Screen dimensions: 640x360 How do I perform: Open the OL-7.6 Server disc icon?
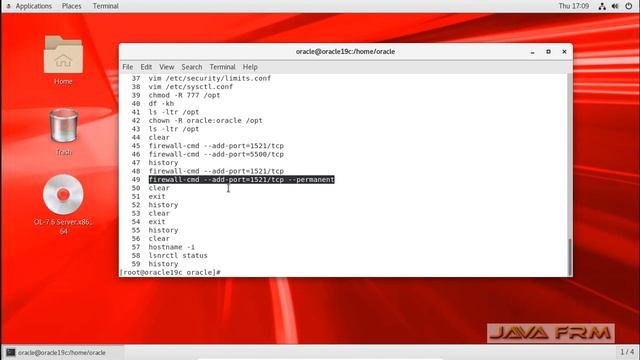point(63,194)
